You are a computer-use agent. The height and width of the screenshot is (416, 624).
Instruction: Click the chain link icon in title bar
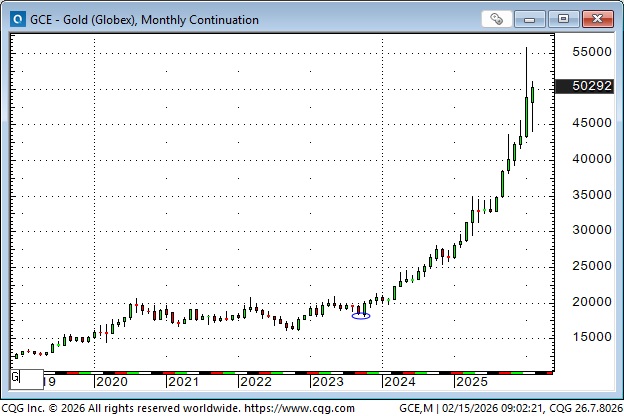(x=497, y=19)
